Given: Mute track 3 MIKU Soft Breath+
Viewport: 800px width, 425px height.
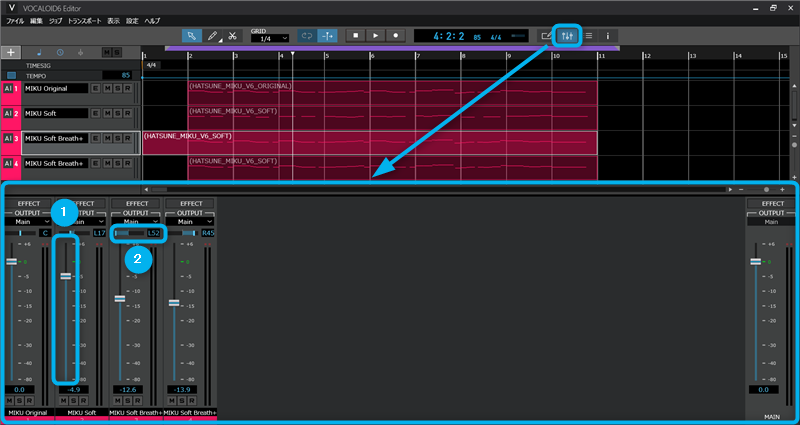Looking at the screenshot, I should coord(107,138).
